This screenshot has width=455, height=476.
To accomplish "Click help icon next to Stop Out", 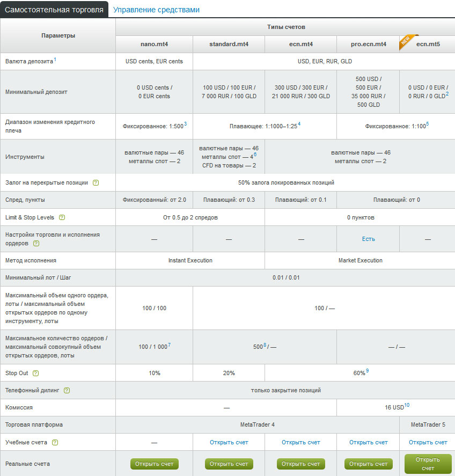I will coord(36,373).
